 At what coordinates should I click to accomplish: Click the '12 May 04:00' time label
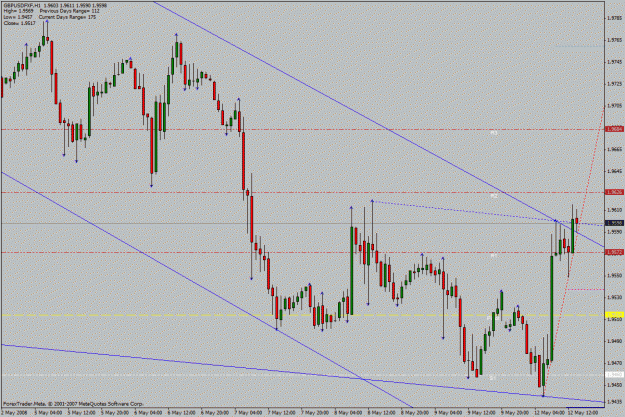(x=550, y=413)
